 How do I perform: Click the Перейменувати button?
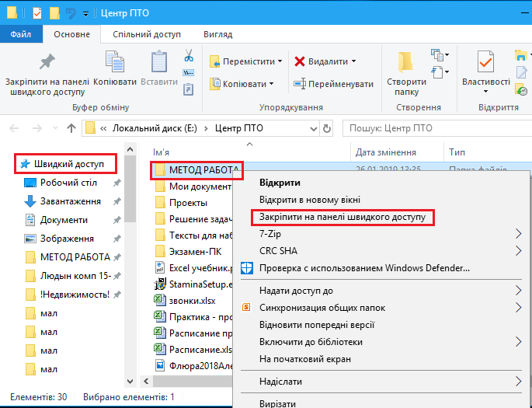point(333,84)
